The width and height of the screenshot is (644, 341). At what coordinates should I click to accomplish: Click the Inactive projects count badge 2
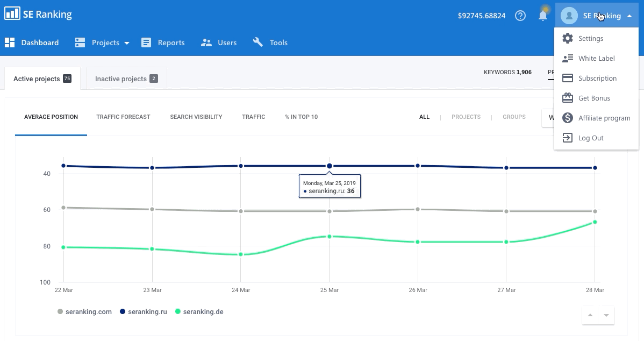[x=154, y=79]
